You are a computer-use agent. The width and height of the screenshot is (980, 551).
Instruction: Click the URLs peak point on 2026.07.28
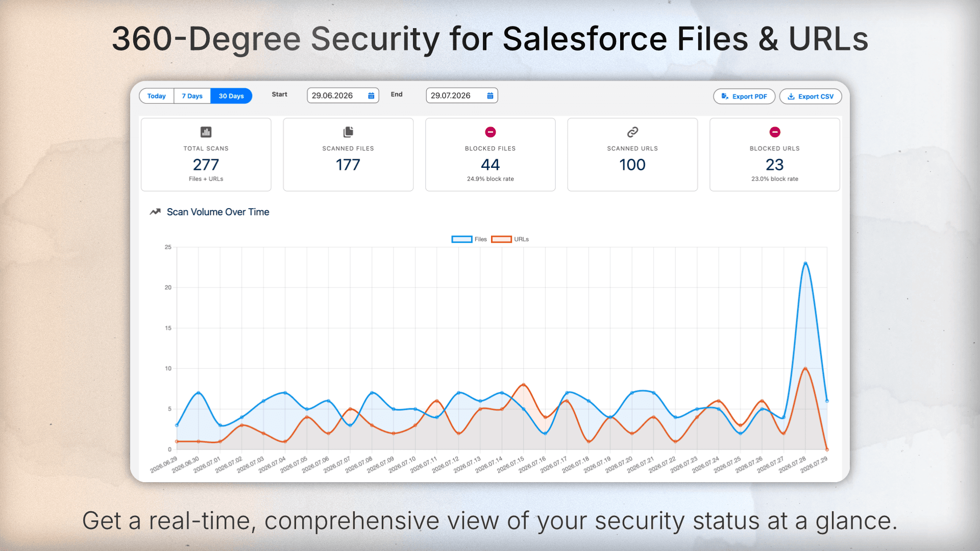[x=805, y=368]
